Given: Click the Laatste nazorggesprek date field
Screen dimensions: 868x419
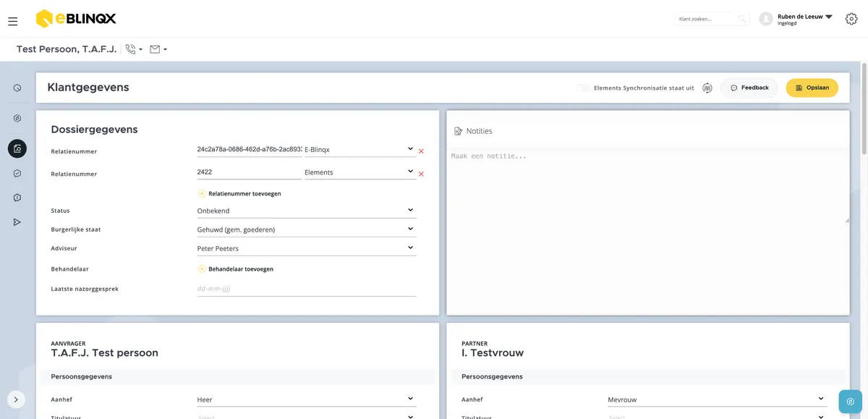Looking at the screenshot, I should click(x=307, y=289).
